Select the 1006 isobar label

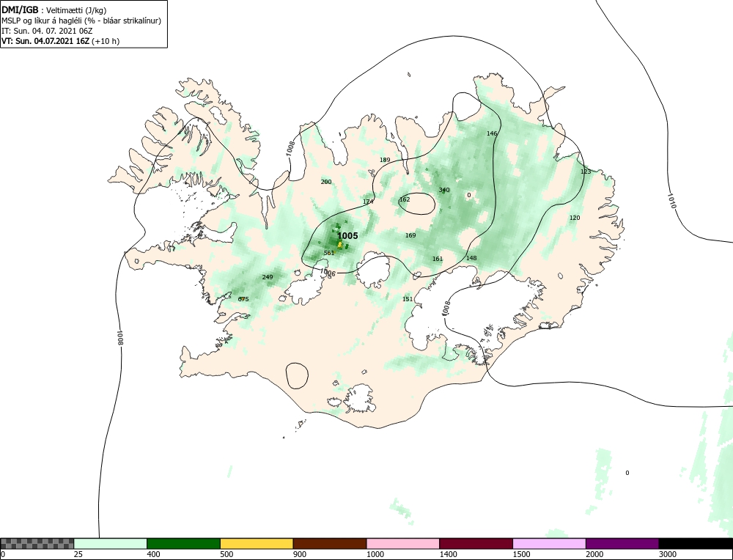click(328, 273)
